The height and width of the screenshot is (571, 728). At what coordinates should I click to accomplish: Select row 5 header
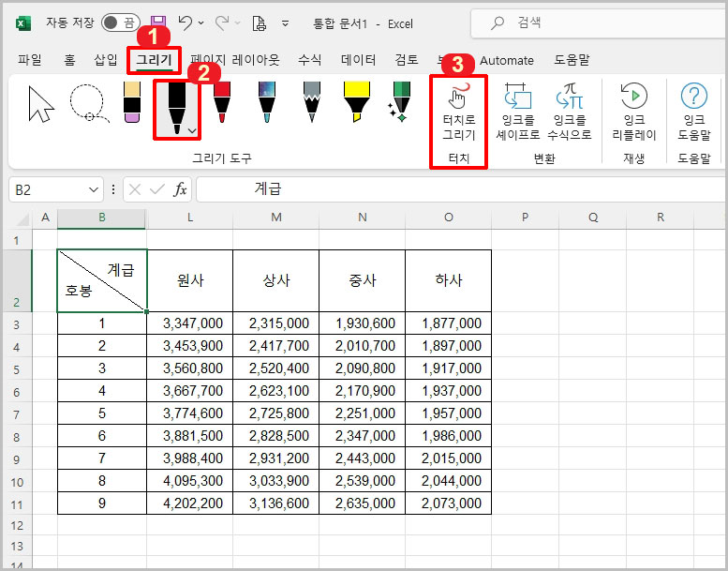[17, 369]
